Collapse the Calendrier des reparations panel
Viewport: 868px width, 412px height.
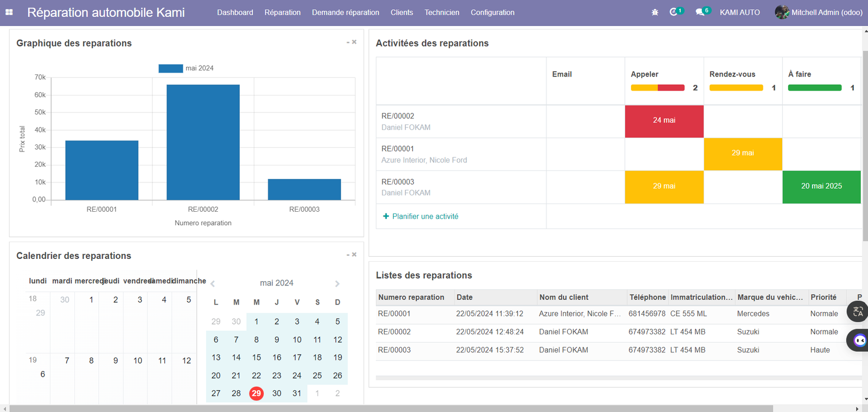pyautogui.click(x=348, y=255)
